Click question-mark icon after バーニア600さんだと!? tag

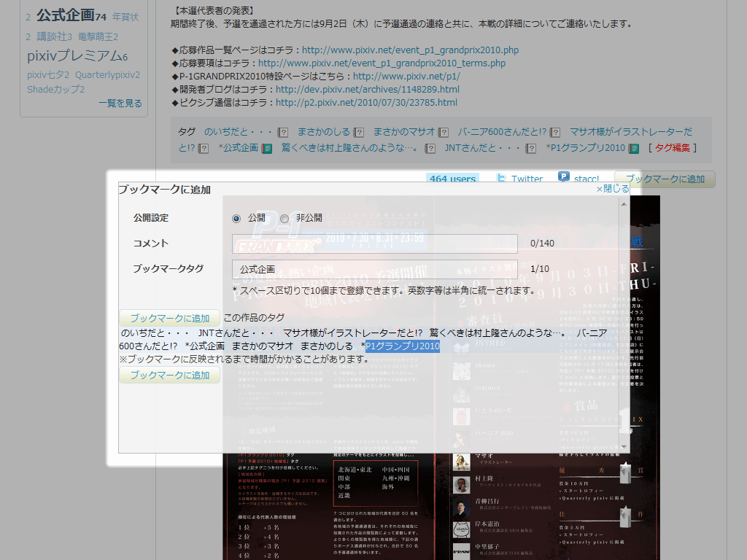[555, 132]
